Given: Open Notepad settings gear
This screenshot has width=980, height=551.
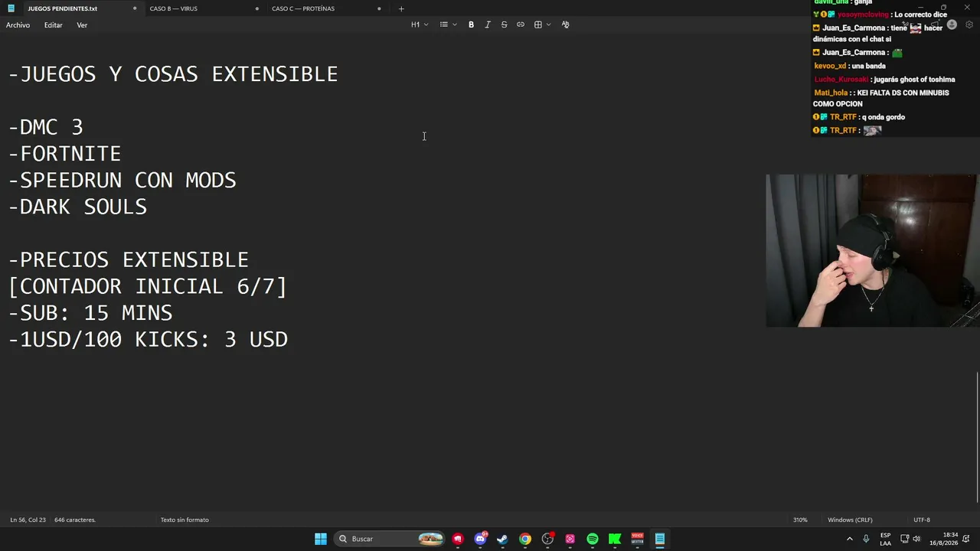Looking at the screenshot, I should [969, 24].
